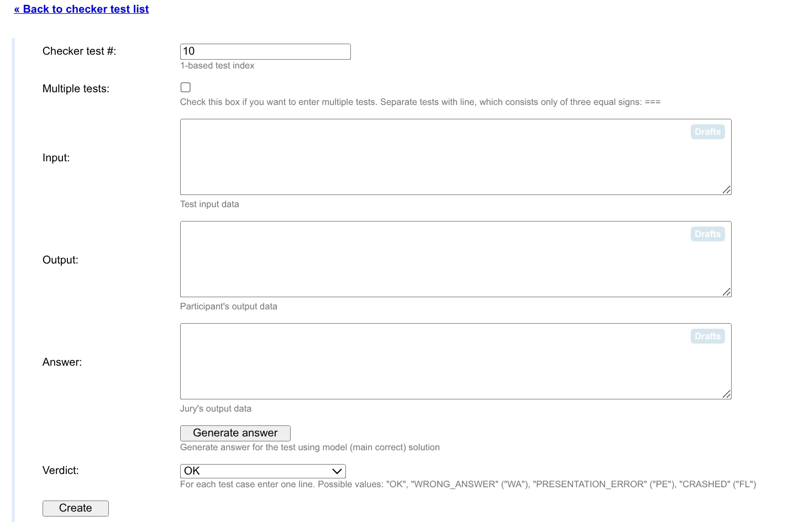Focus the Checker test number field
809x532 pixels.
pos(265,51)
